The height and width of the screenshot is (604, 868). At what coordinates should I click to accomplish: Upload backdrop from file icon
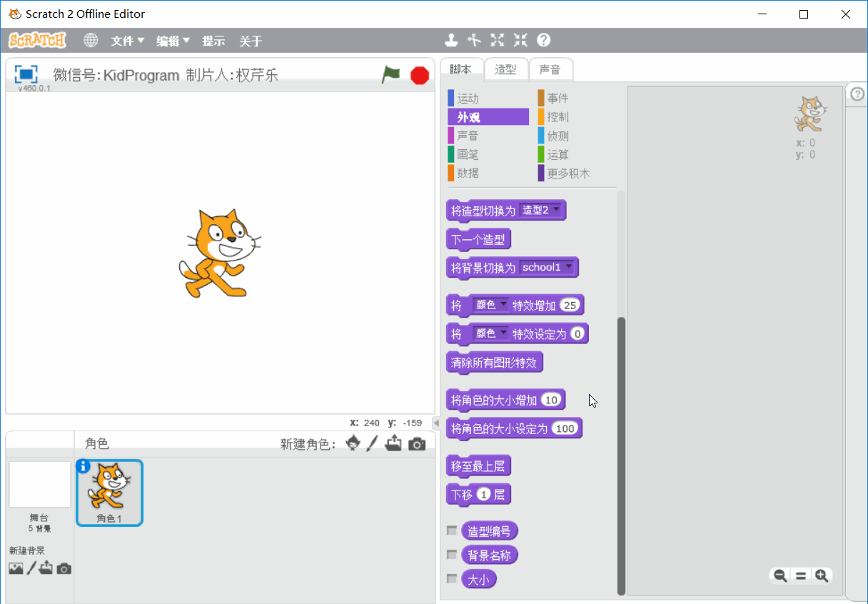click(x=46, y=569)
